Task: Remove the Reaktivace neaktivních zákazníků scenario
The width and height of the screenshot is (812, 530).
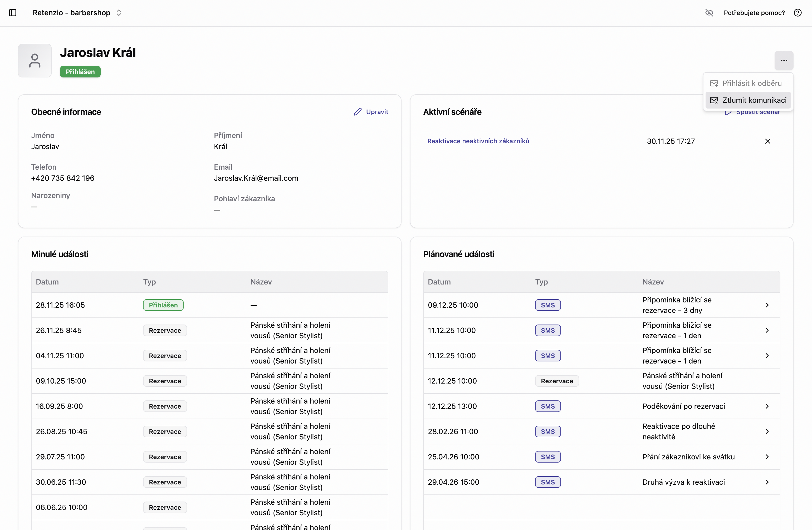Action: point(767,141)
